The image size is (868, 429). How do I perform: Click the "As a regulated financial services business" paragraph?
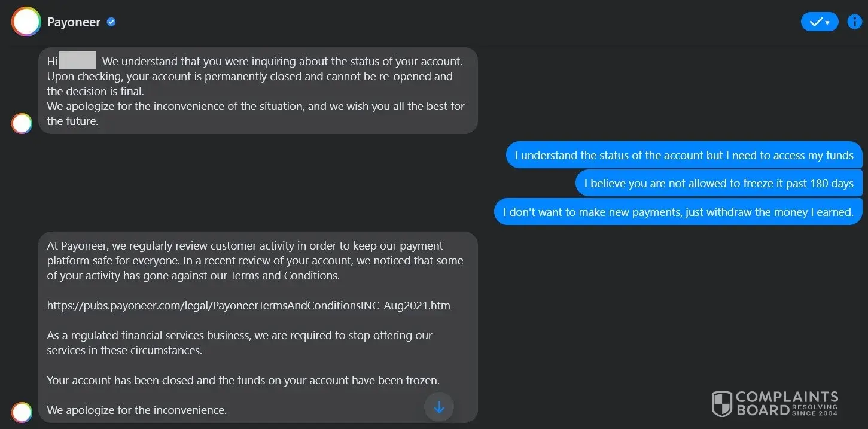pos(239,343)
